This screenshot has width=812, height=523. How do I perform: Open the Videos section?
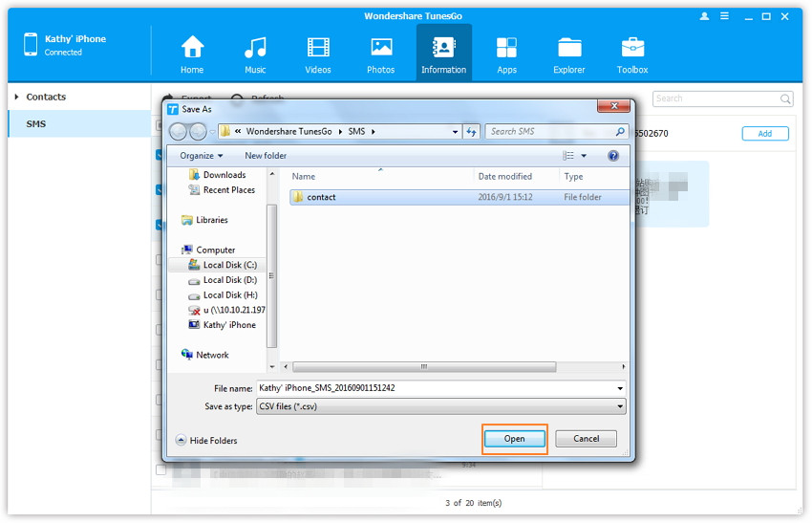tap(318, 54)
